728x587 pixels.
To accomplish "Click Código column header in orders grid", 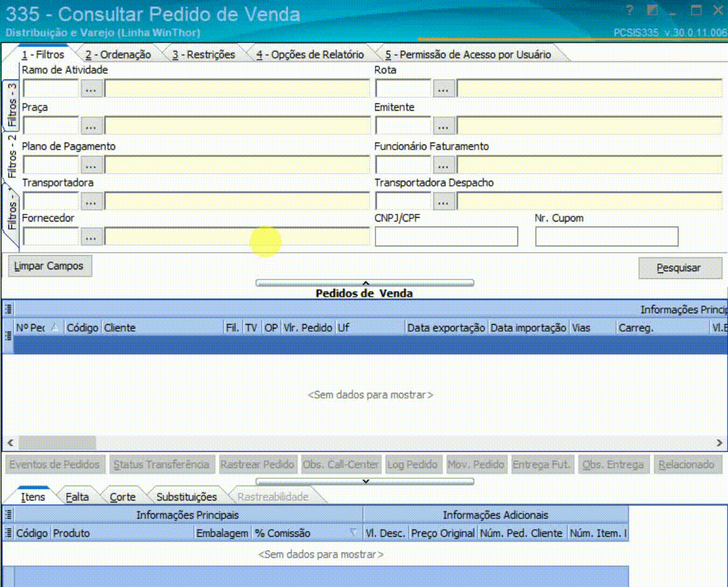I will [82, 327].
